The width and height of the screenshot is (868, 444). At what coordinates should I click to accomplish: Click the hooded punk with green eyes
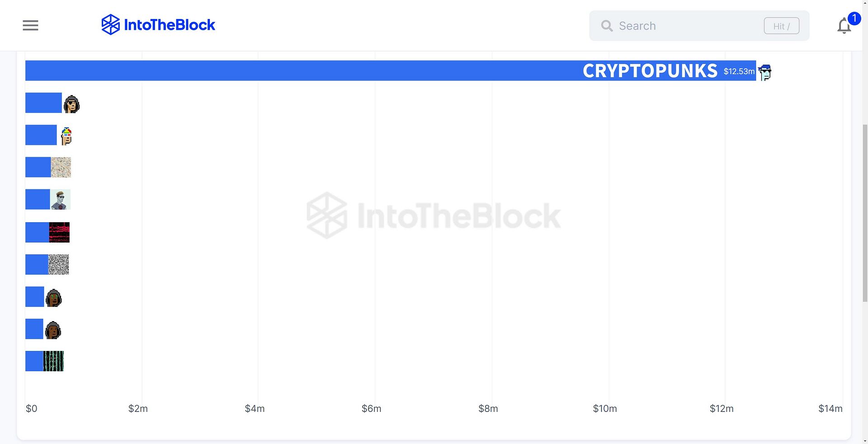(54, 298)
